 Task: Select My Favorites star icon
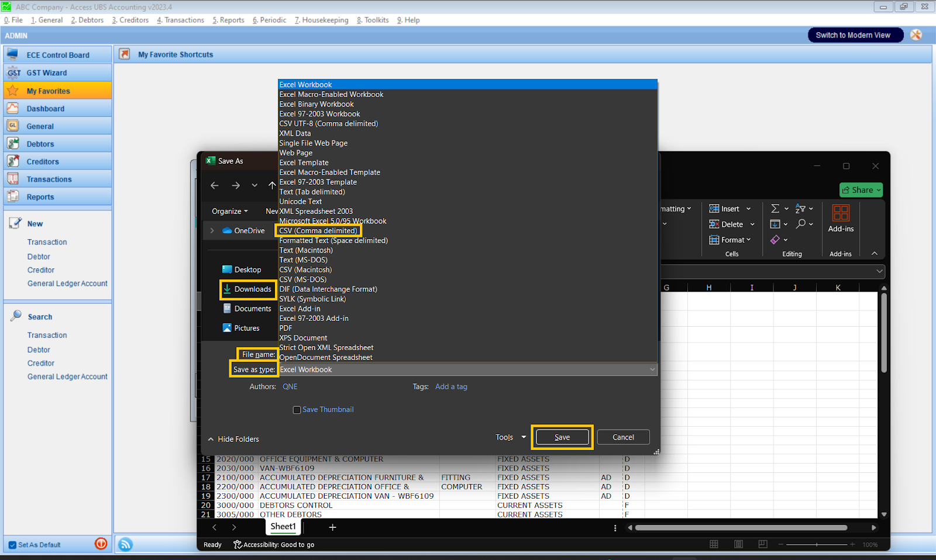(13, 91)
